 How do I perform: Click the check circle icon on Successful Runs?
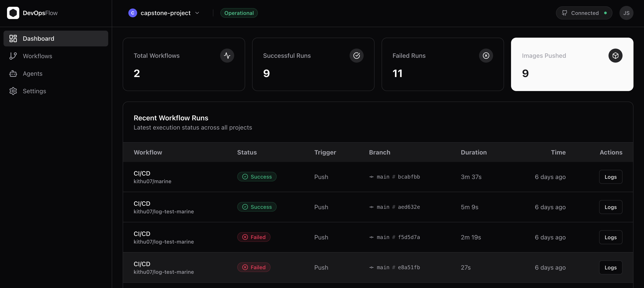(x=357, y=55)
